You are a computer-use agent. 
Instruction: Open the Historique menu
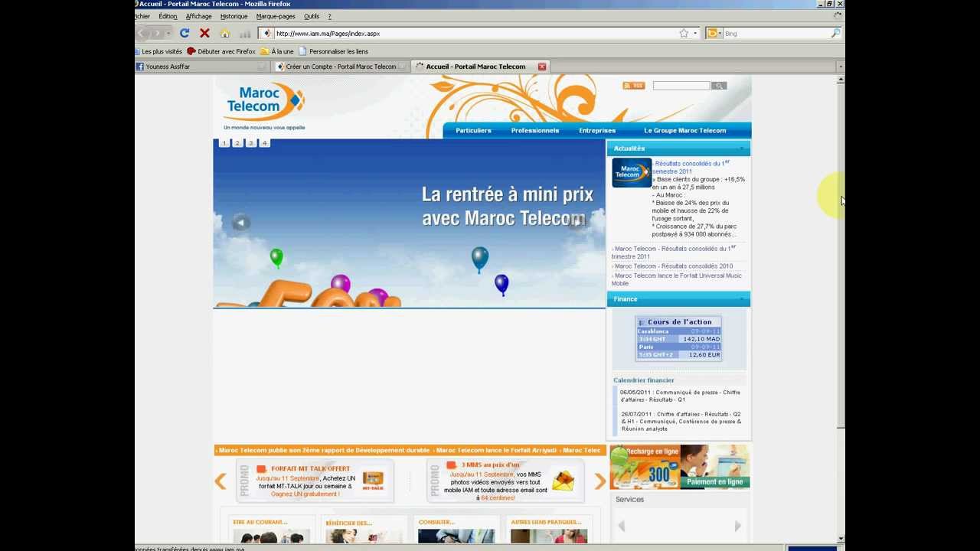coord(234,16)
